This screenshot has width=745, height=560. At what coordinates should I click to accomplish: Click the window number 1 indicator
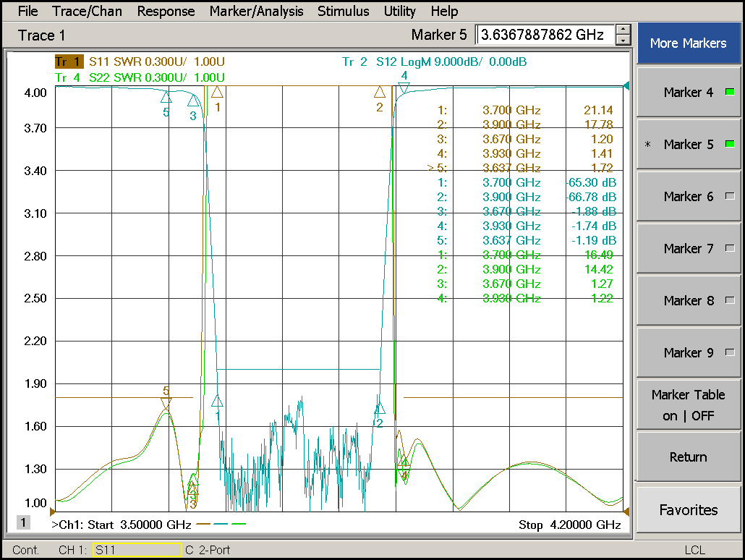tap(23, 522)
